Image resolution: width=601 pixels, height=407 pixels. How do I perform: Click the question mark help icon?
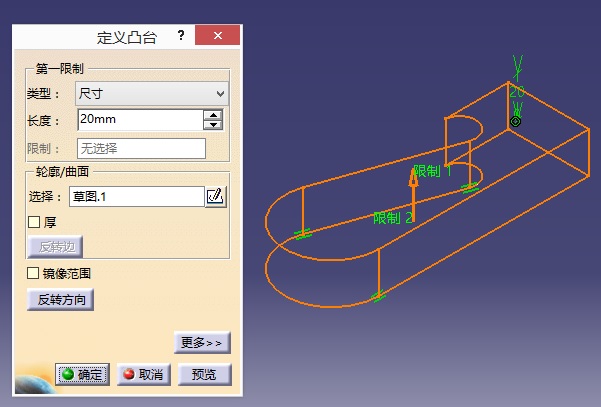(x=181, y=35)
